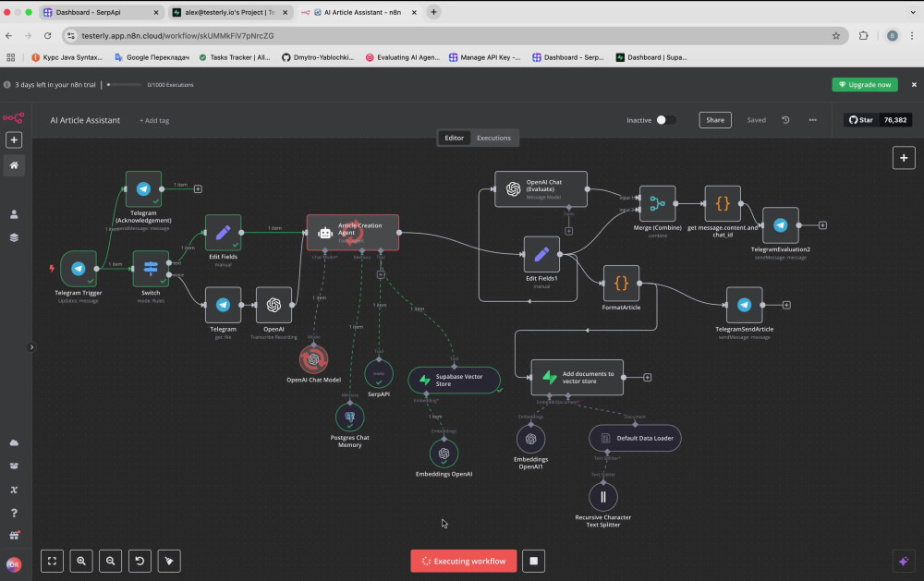Switch to alex@testerly.io's Project browser tab
Image resolution: width=924 pixels, height=581 pixels.
[x=230, y=12]
